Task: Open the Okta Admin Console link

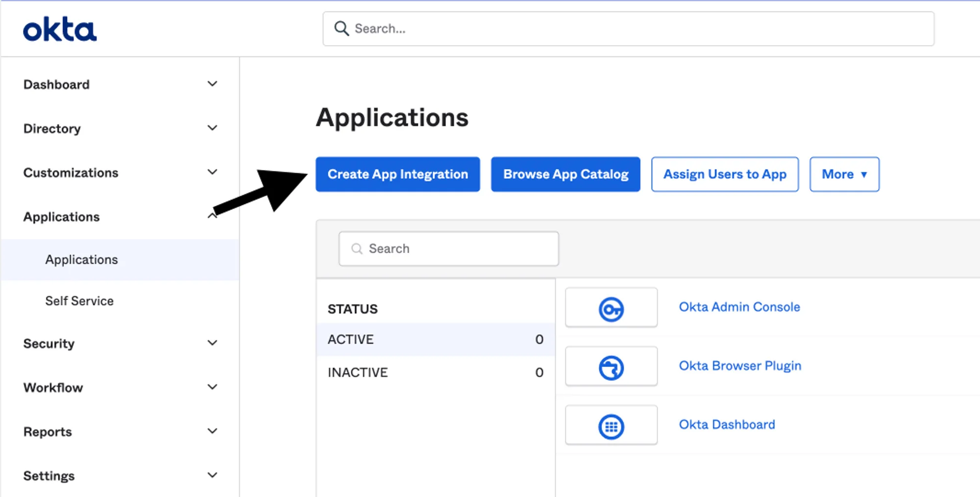Action: (x=739, y=307)
